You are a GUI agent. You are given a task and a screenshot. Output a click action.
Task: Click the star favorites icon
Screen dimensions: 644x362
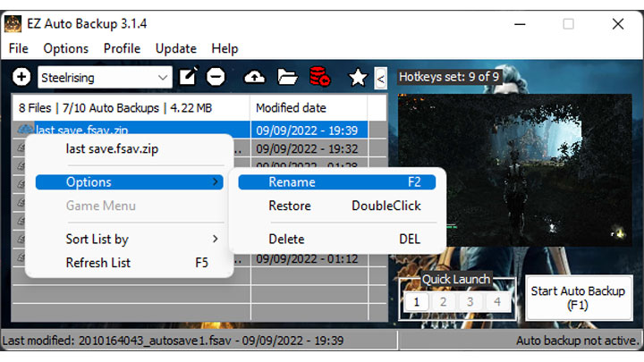[358, 77]
